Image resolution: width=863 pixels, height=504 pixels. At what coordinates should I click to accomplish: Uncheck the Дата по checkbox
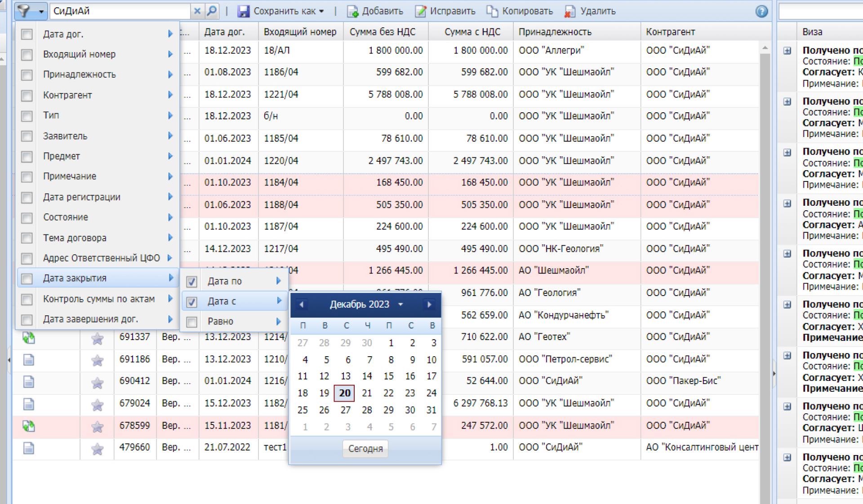click(x=191, y=282)
